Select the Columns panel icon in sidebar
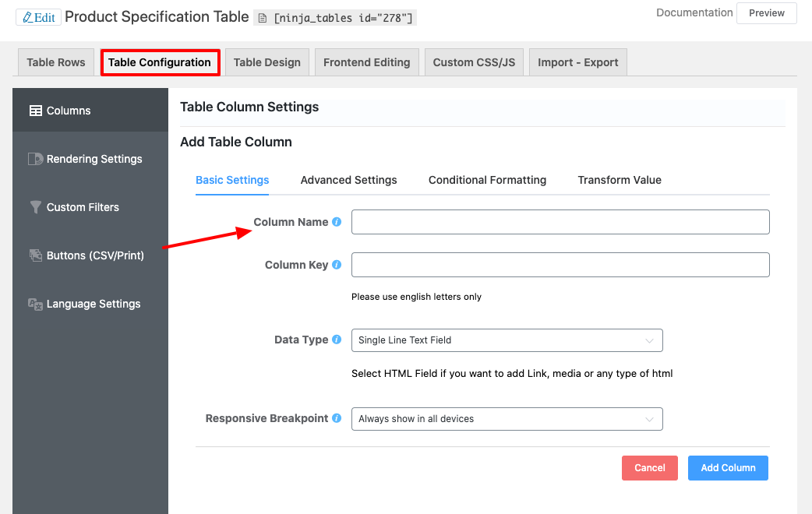 36,110
